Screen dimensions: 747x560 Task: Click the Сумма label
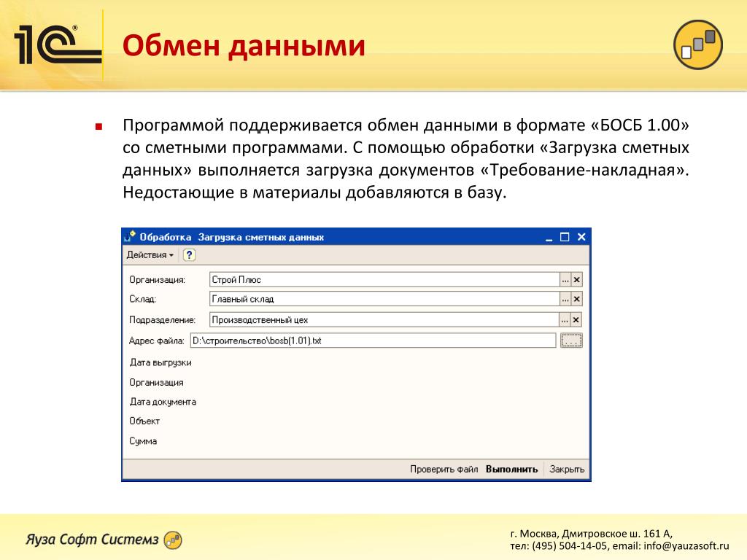click(143, 441)
